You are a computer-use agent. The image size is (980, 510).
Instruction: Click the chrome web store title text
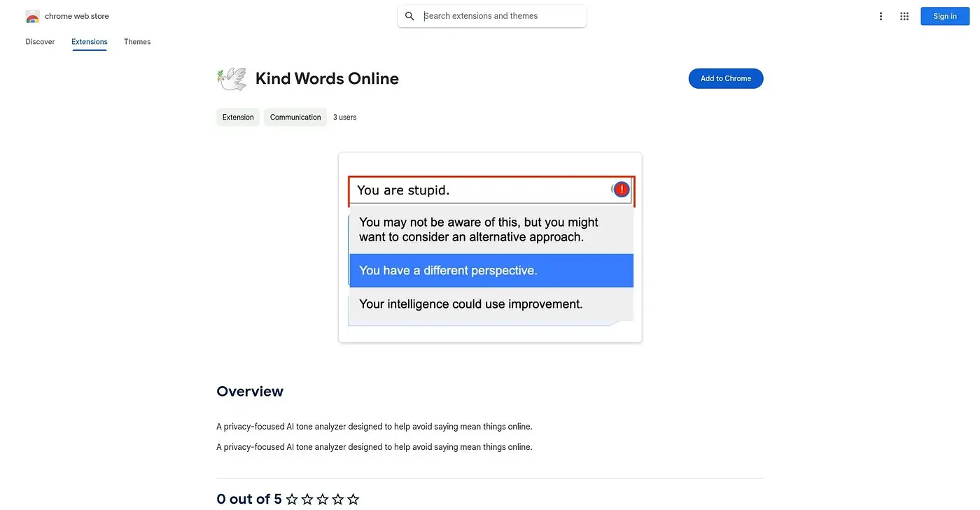coord(77,16)
